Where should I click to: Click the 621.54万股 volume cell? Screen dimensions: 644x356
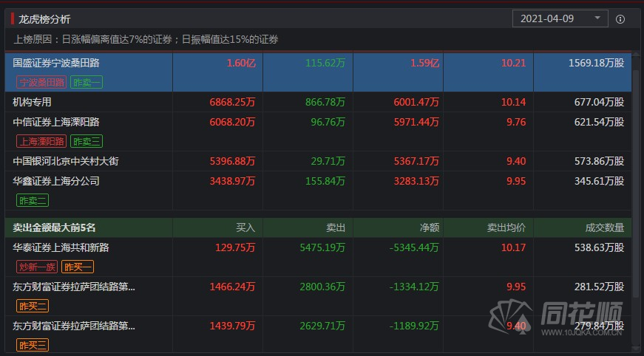(x=599, y=122)
